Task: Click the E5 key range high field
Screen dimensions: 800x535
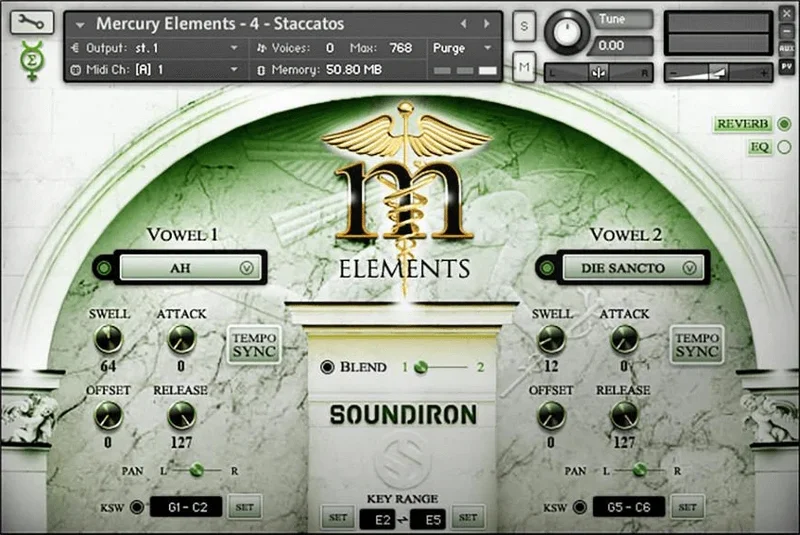Action: [x=428, y=520]
